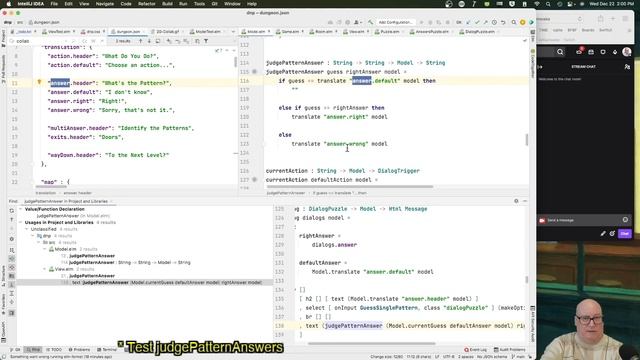This screenshot has width=640, height=360.
Task: Switch to AnswersPuzzle.elm editor tab
Action: tap(432, 31)
